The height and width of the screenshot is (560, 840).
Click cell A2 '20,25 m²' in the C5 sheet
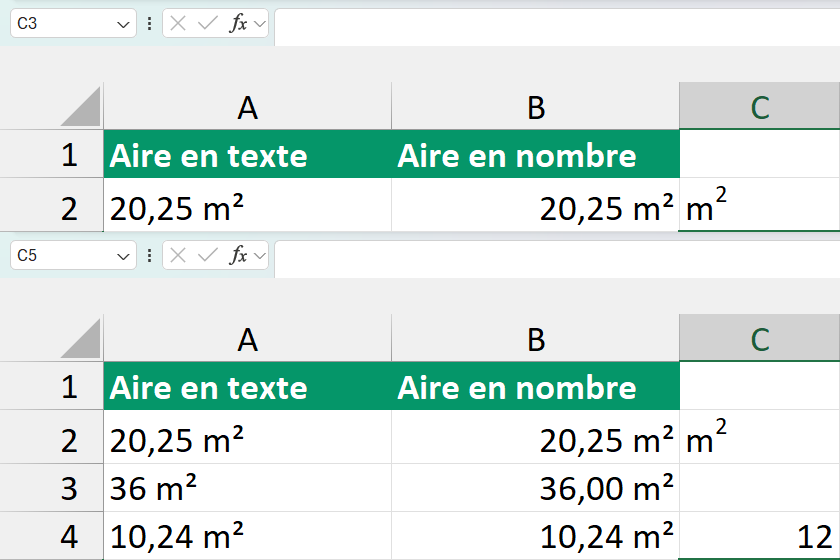248,437
